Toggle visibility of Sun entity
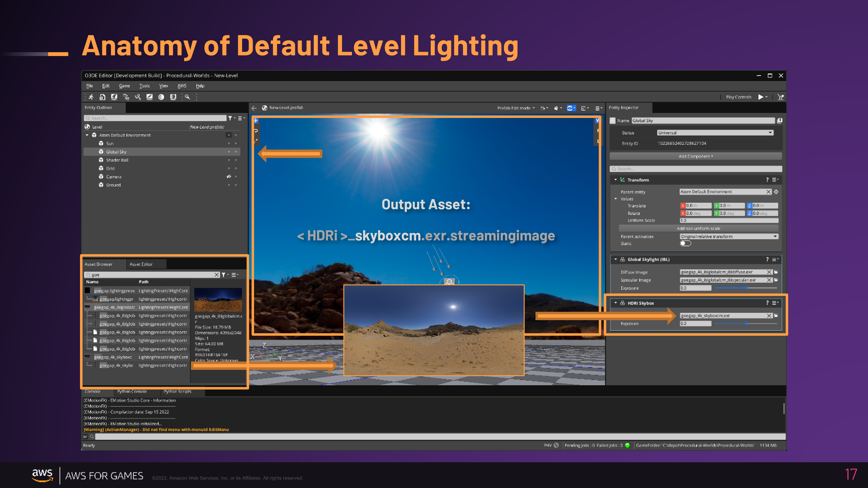 tap(229, 143)
